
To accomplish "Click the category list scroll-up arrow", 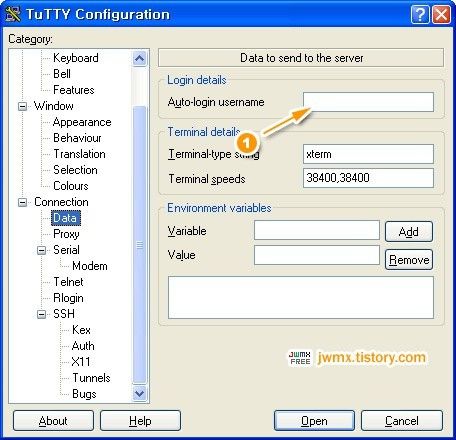I will [x=139, y=59].
